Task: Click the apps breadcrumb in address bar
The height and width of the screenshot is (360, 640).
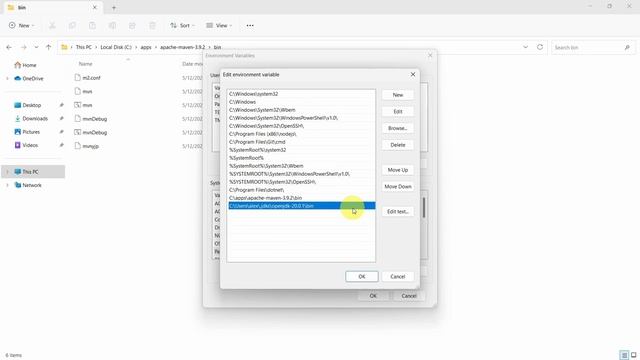Action: 146,47
